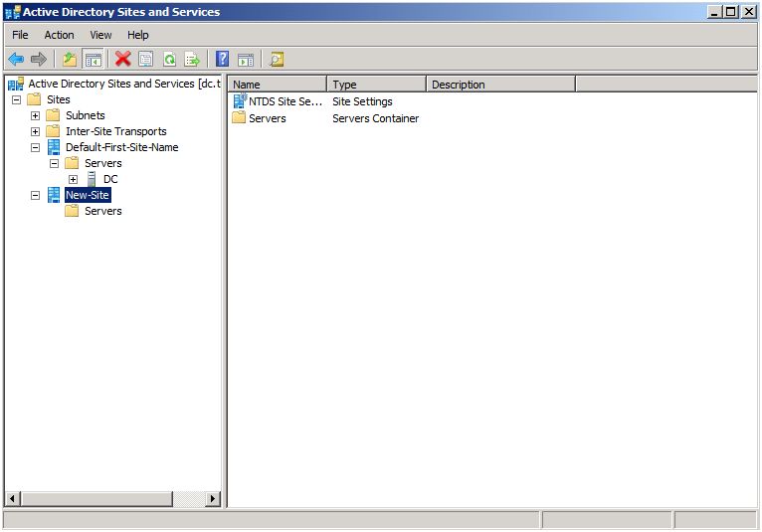Screen dimensions: 762x532
Task: Click tree pane scrollbar left arrow
Action: [x=13, y=498]
